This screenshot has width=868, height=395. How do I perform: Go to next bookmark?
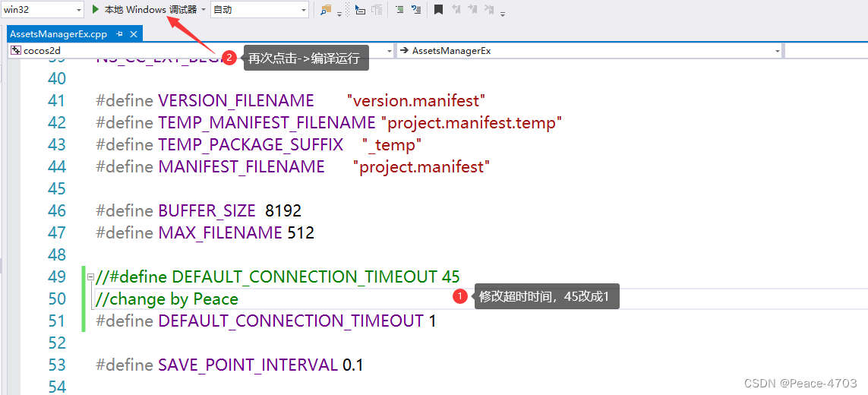[472, 9]
